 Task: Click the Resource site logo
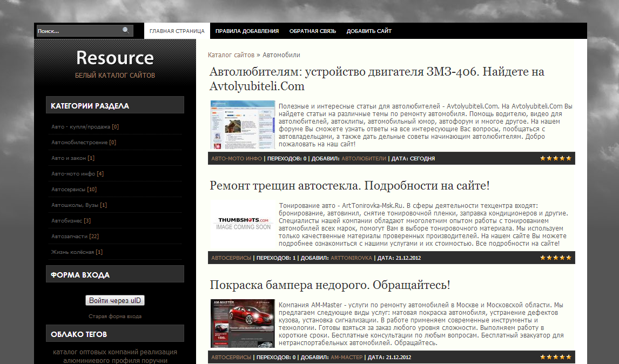tap(115, 58)
